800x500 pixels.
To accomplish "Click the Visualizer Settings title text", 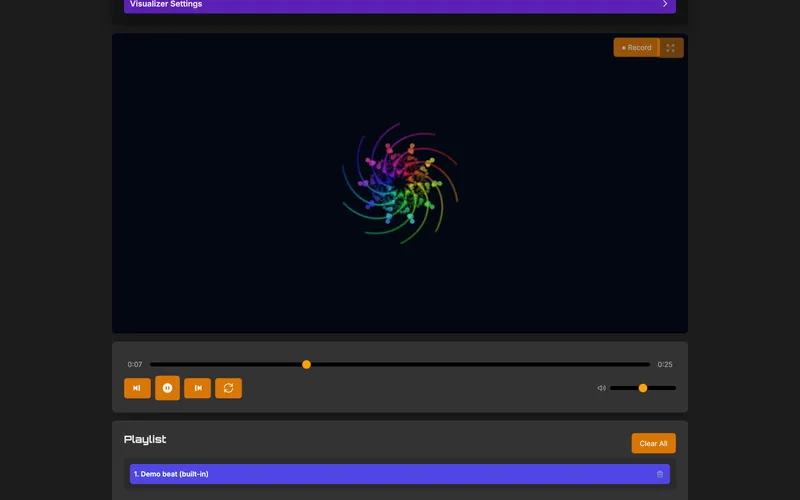I will pyautogui.click(x=166, y=4).
